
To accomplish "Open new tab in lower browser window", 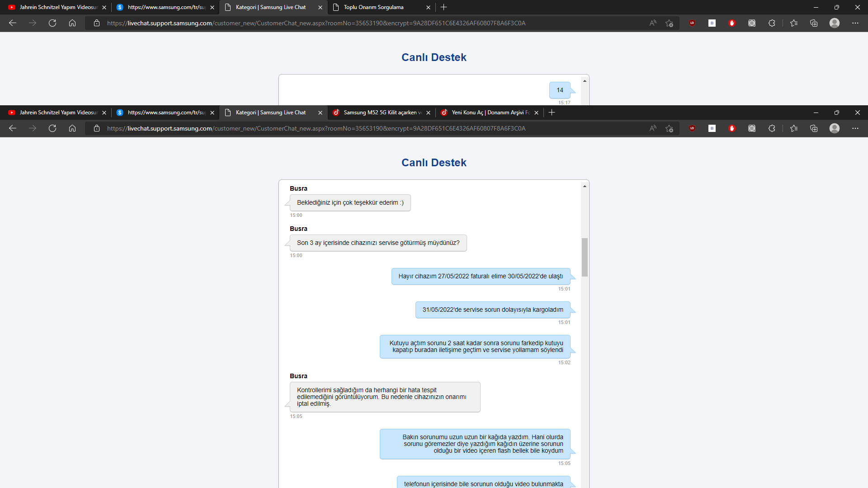I will (552, 113).
